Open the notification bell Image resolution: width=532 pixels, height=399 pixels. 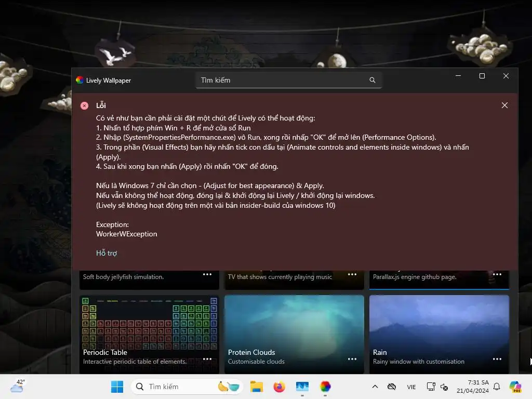[497, 387]
